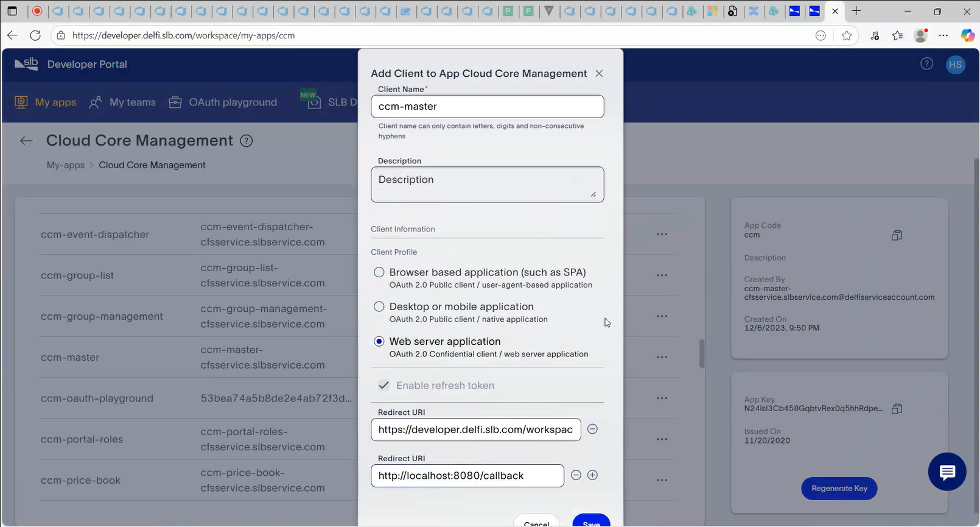Add another Redirect URI field
Viewport: 980px width, 527px height.
[x=592, y=475]
